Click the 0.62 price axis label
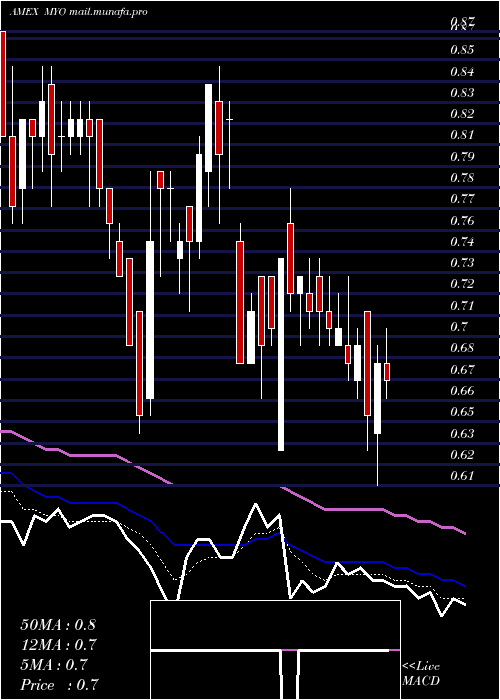This screenshot has width=500, height=700. click(x=462, y=454)
